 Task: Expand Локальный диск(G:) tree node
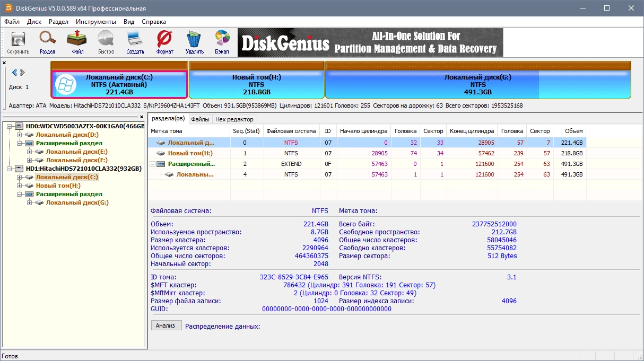click(x=30, y=202)
